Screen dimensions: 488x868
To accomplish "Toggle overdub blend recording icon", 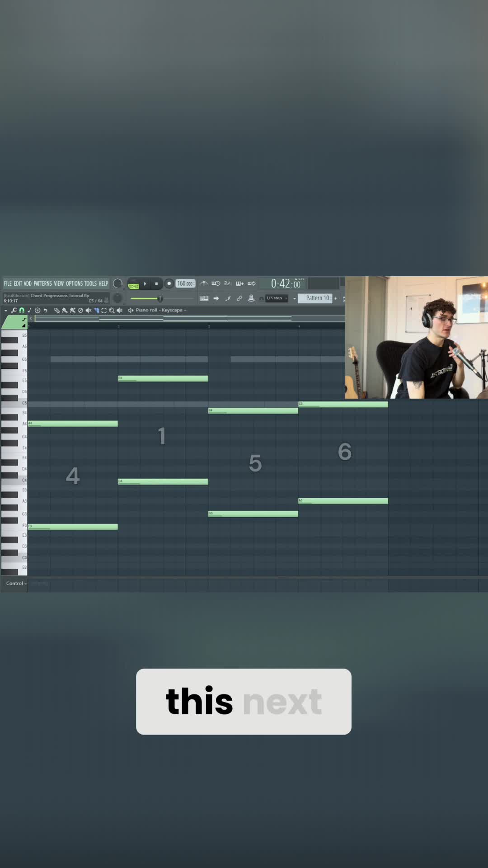I will pos(239,283).
